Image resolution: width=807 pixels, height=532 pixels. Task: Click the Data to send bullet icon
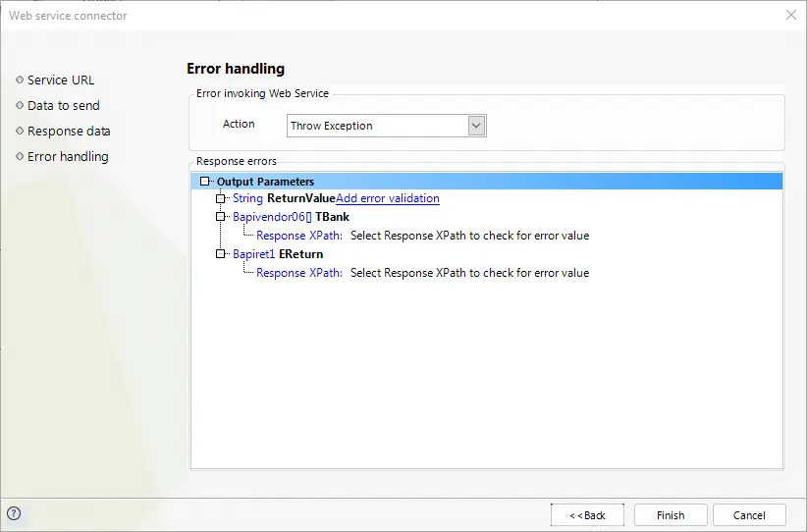click(x=20, y=105)
